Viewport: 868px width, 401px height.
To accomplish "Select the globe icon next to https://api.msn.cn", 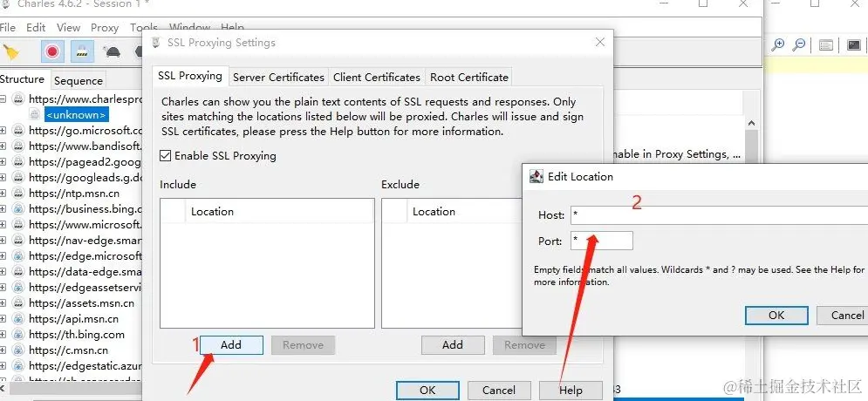I will coord(18,319).
